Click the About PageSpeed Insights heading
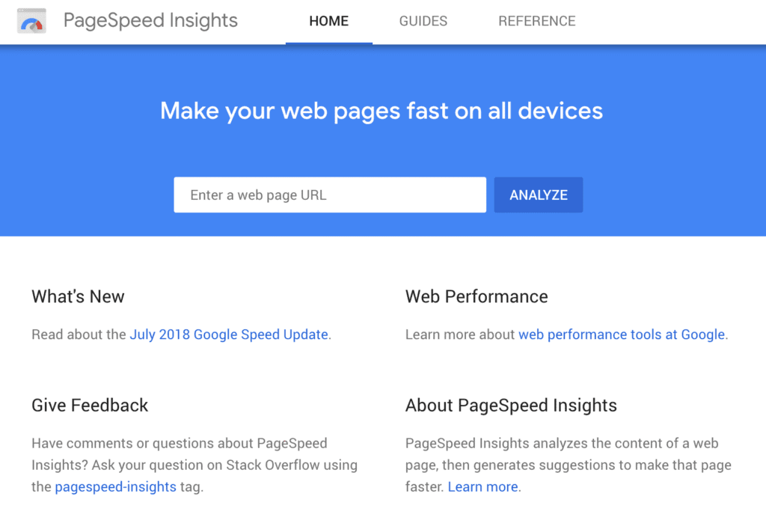This screenshot has height=532, width=766. tap(511, 405)
